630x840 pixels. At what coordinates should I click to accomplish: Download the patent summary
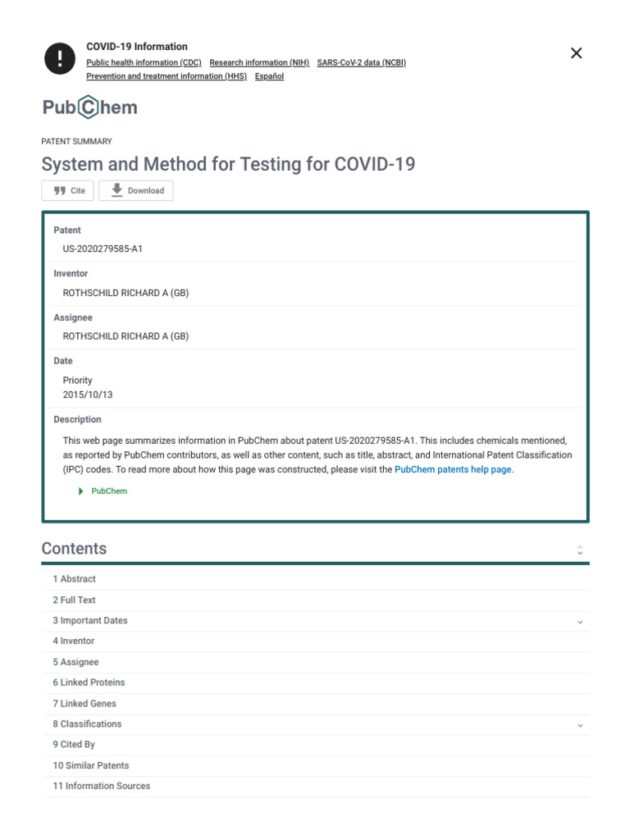click(x=136, y=190)
